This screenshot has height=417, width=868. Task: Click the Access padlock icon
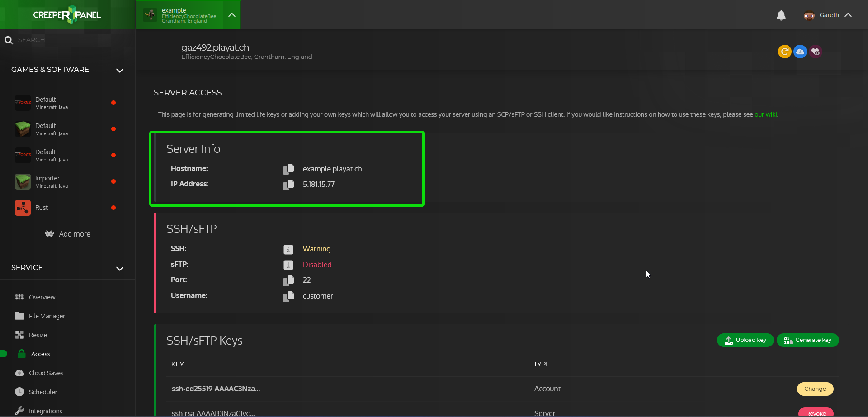pyautogui.click(x=21, y=354)
